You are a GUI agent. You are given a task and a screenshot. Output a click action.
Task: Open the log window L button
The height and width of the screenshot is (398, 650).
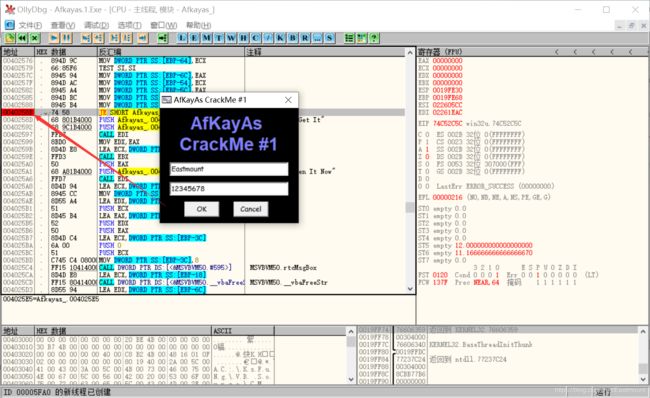[182, 38]
